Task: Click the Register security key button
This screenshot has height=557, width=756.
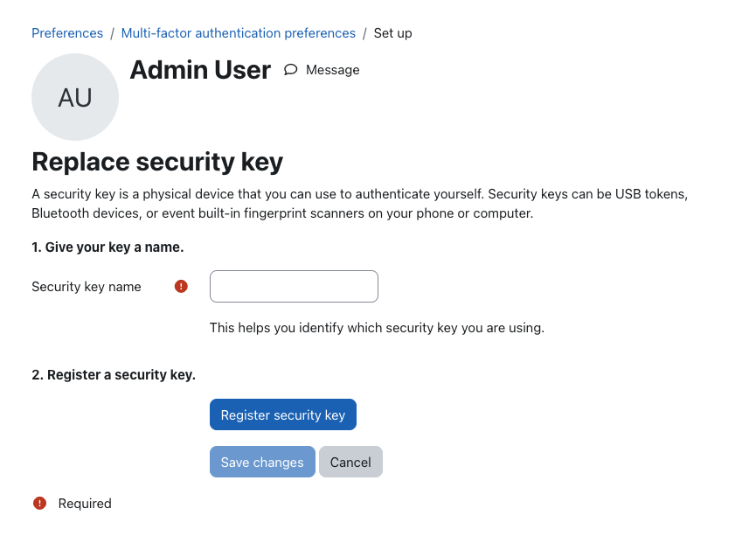Action: click(x=283, y=414)
